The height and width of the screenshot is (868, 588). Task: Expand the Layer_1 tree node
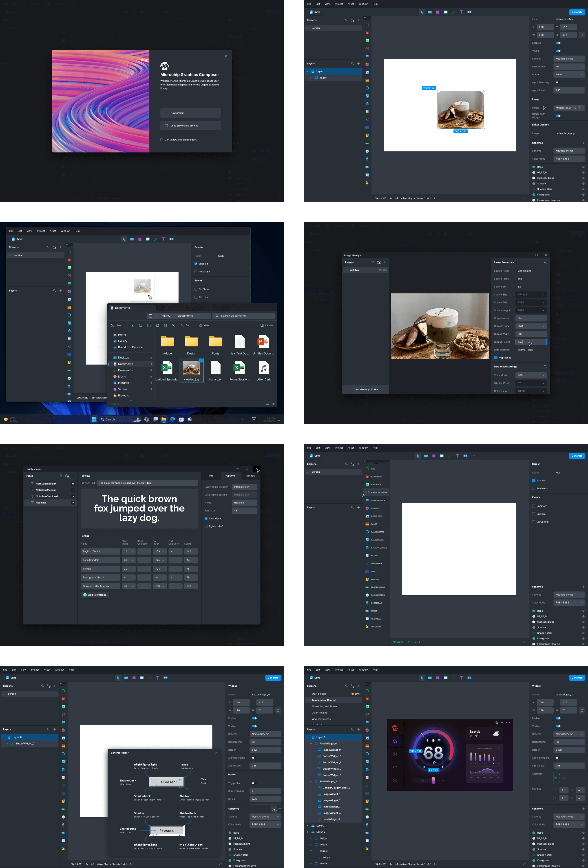(x=308, y=826)
